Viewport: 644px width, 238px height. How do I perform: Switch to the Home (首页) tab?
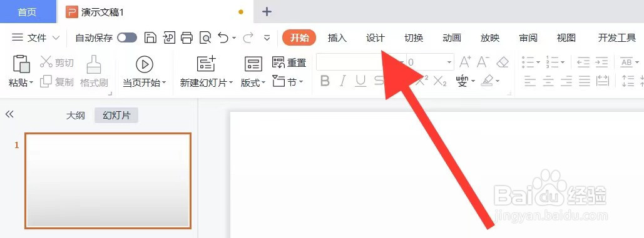pyautogui.click(x=28, y=12)
